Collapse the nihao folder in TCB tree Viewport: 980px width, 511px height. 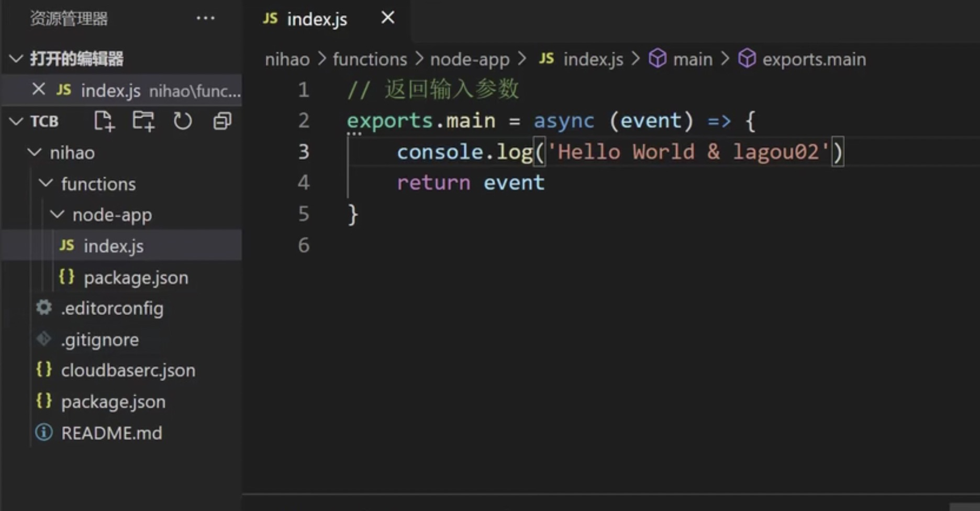[35, 152]
